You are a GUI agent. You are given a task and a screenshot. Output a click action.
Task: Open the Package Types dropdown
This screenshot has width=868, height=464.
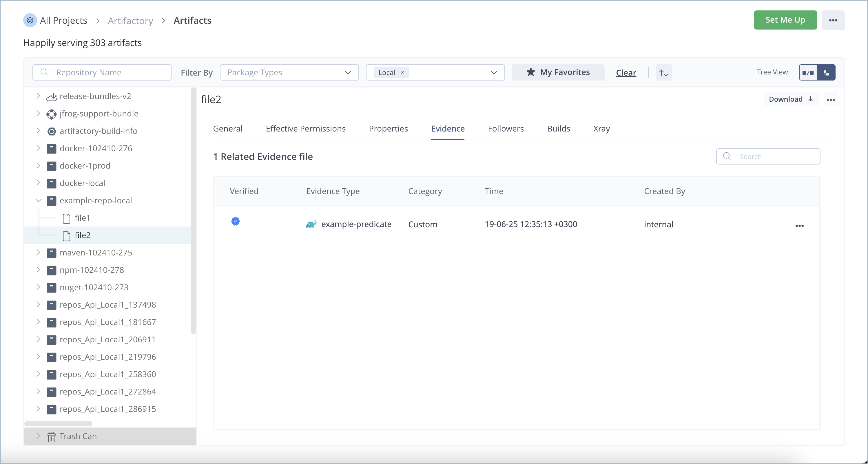point(289,72)
